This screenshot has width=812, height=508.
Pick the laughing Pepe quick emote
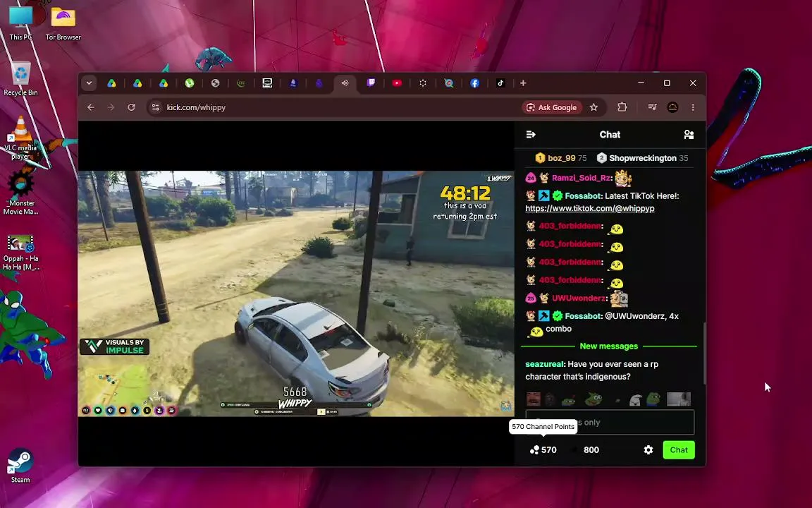click(x=593, y=399)
